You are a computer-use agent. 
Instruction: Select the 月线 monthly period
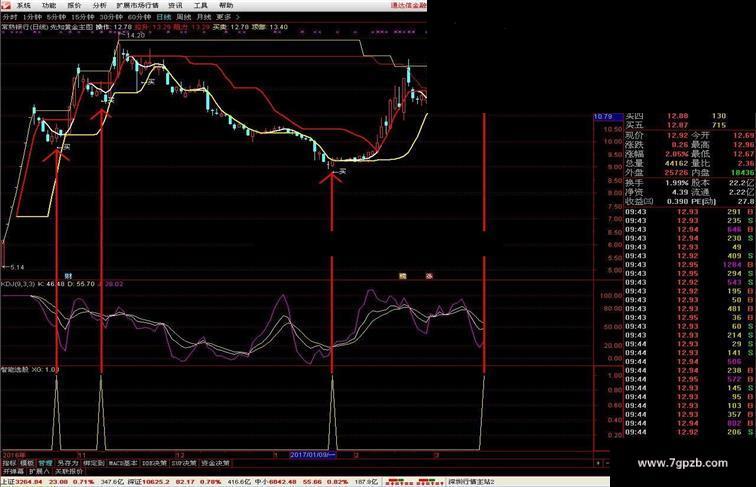tap(203, 17)
